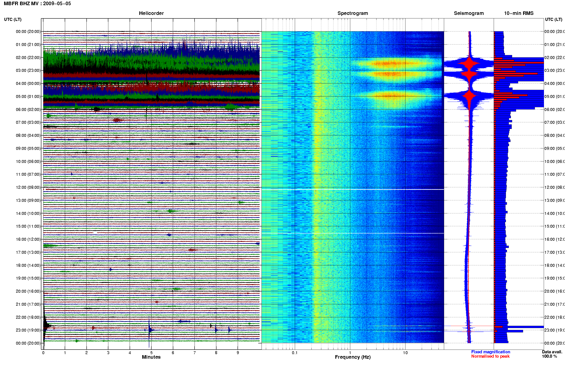The image size is (588, 368).
Task: Click the Helicorder panel heading
Action: click(151, 13)
